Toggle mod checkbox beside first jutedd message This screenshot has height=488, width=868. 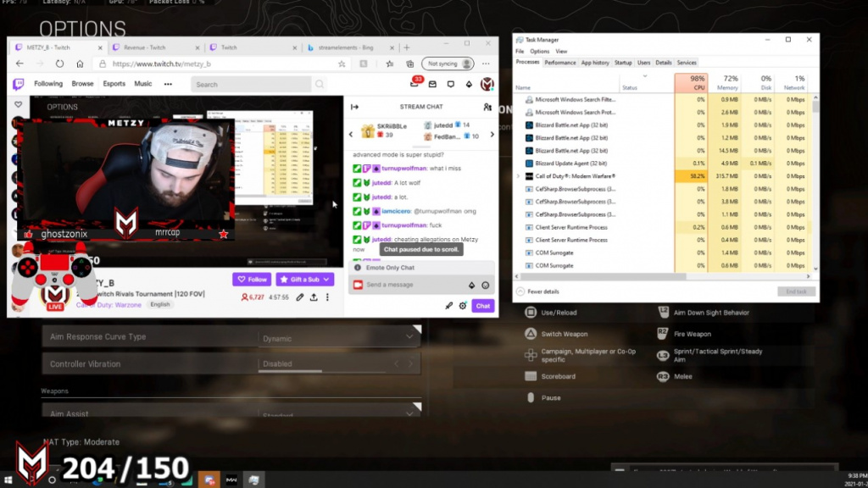357,183
